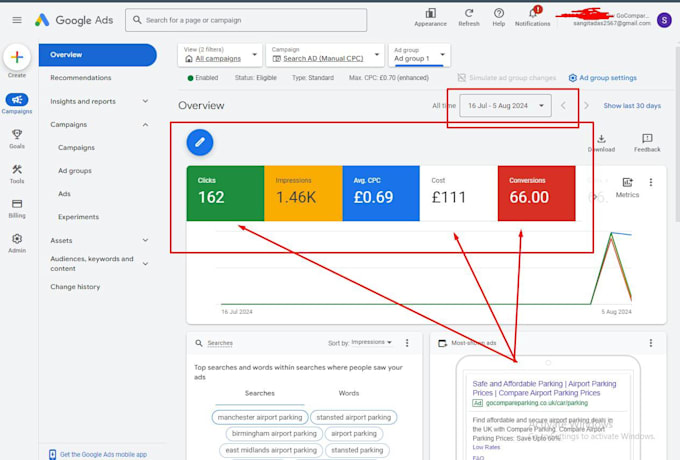Screen dimensions: 680x460
Task: Click the Google Ads logo
Action: point(74,20)
